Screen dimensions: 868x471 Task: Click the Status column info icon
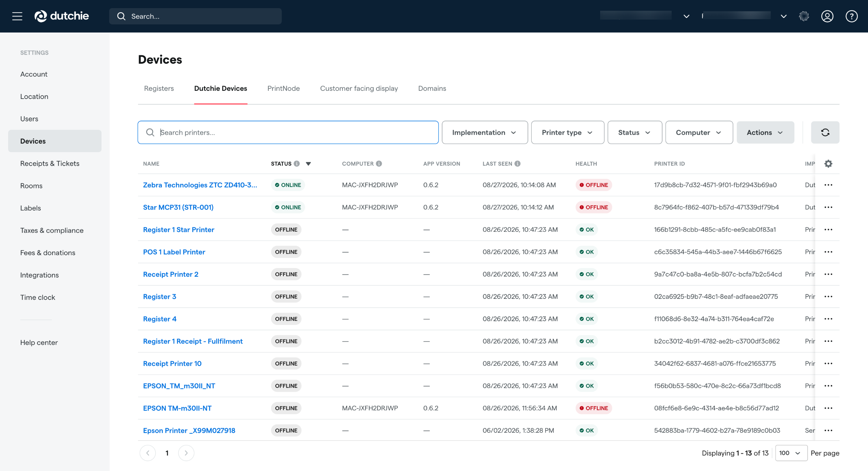click(x=297, y=164)
